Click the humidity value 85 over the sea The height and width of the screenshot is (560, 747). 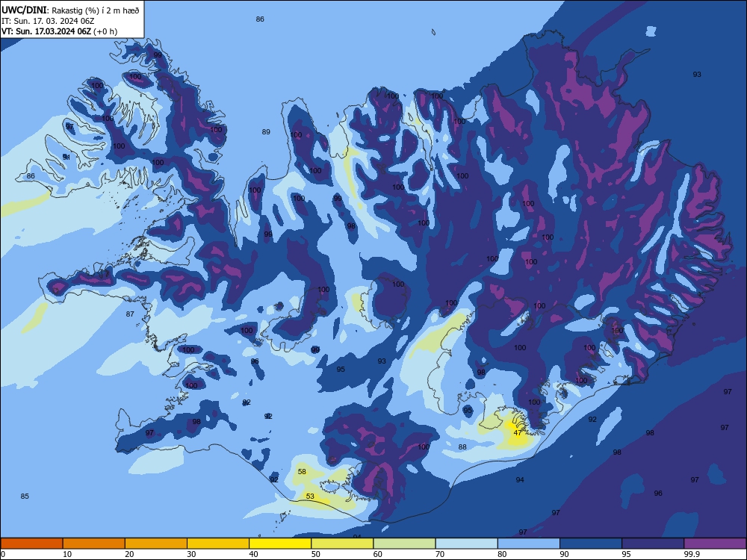coord(25,497)
